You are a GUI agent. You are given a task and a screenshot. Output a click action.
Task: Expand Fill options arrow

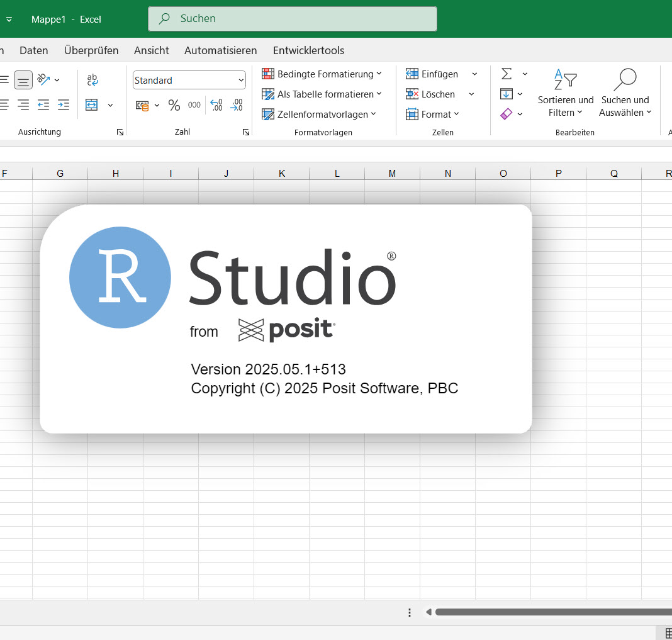click(520, 94)
